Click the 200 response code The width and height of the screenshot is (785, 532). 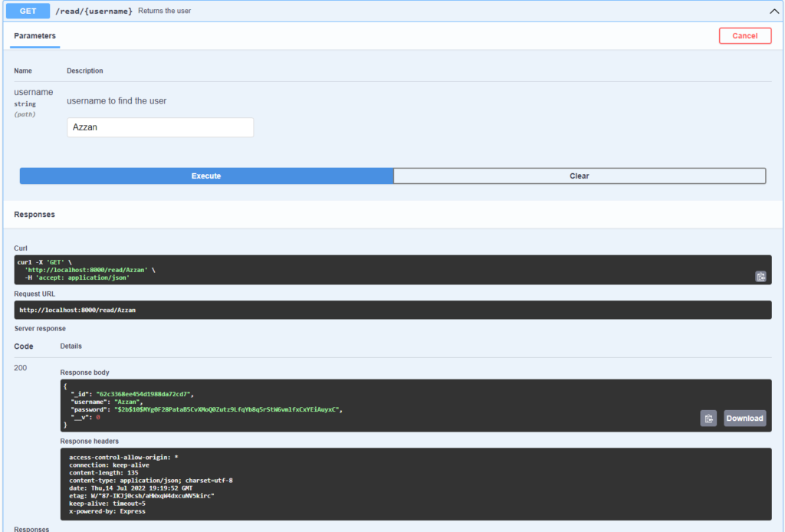(x=22, y=367)
